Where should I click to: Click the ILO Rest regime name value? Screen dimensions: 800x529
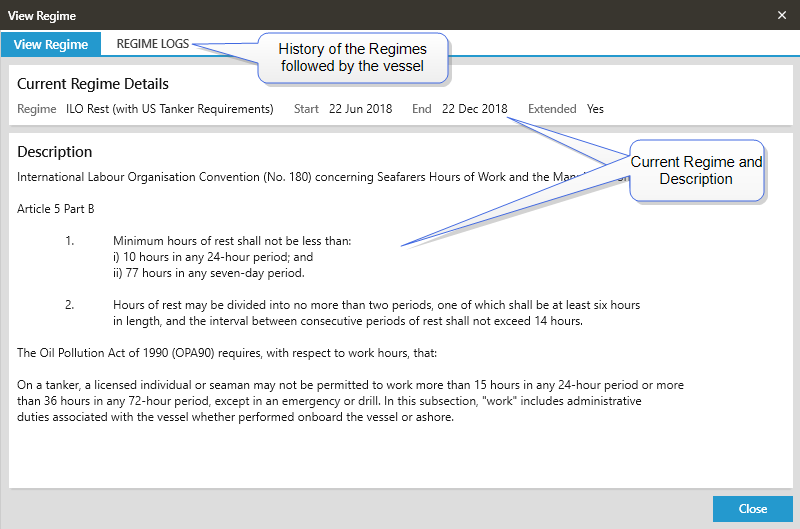point(169,109)
